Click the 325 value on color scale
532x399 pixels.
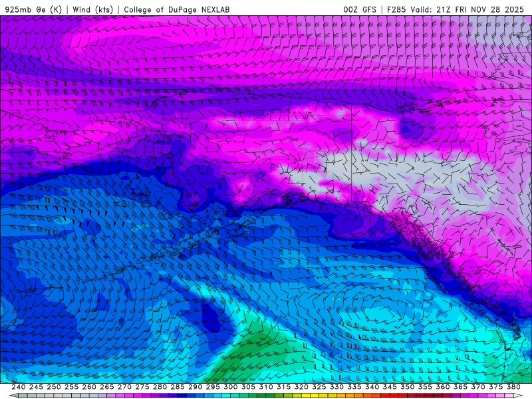(319, 387)
